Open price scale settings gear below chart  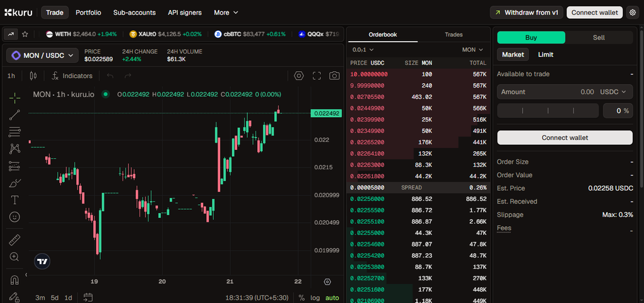pyautogui.click(x=327, y=282)
